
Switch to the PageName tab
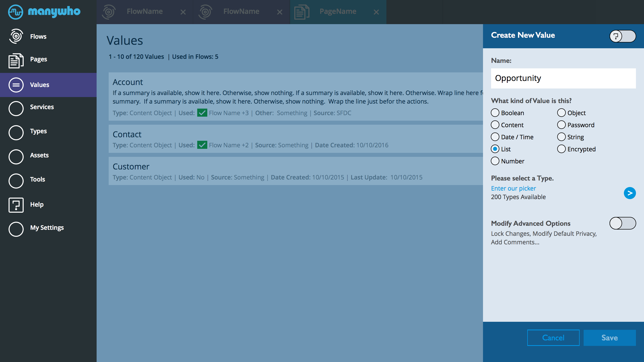(338, 12)
